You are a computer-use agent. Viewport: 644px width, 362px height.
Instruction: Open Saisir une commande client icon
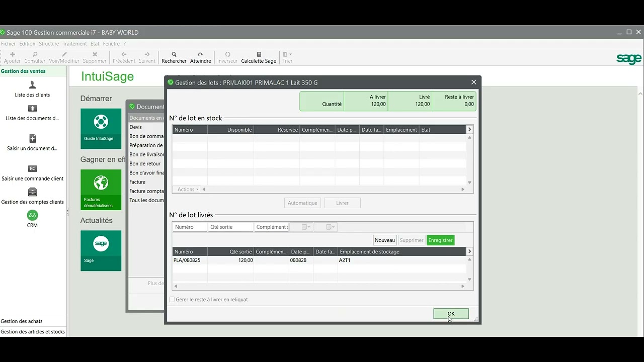(x=32, y=168)
